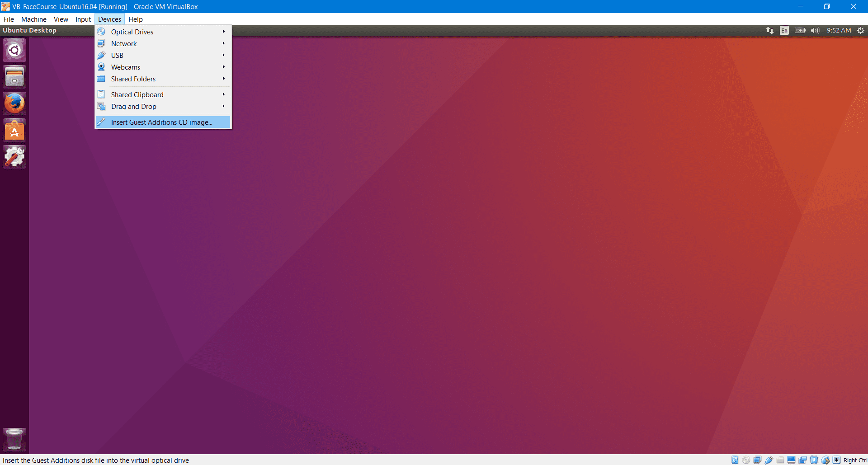The width and height of the screenshot is (868, 465).
Task: Click the folder icon beside Shared Folders
Action: point(101,79)
